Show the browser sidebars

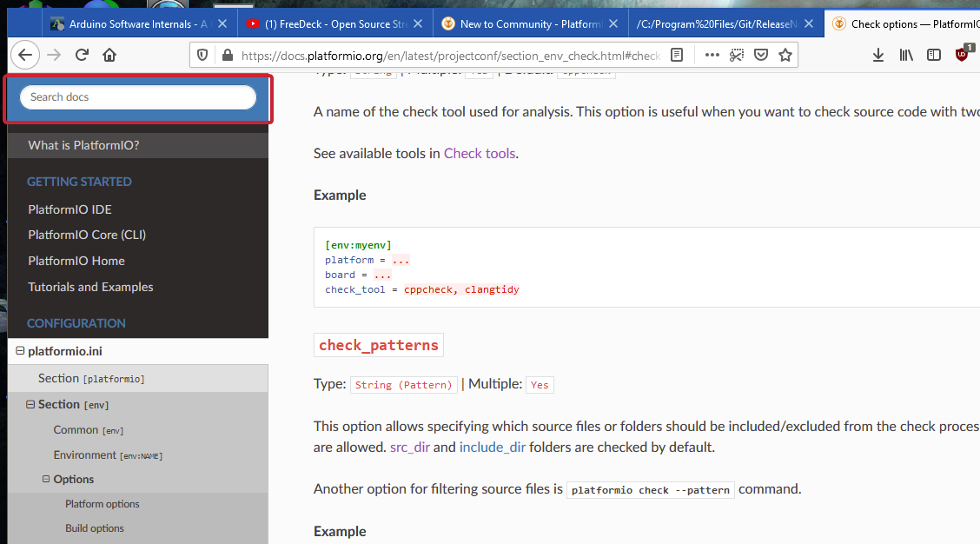[934, 55]
